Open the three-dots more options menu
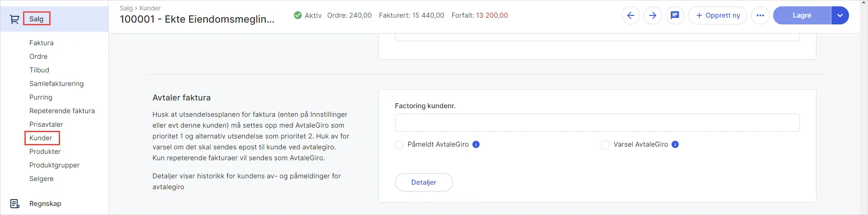868x215 pixels. 760,15
